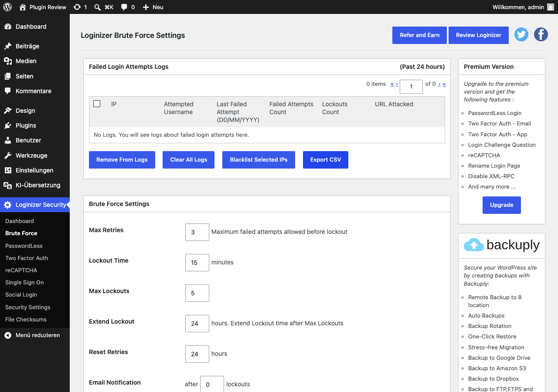The width and height of the screenshot is (558, 392).
Task: Click the Werkzeuge wrench icon
Action: [x=8, y=155]
